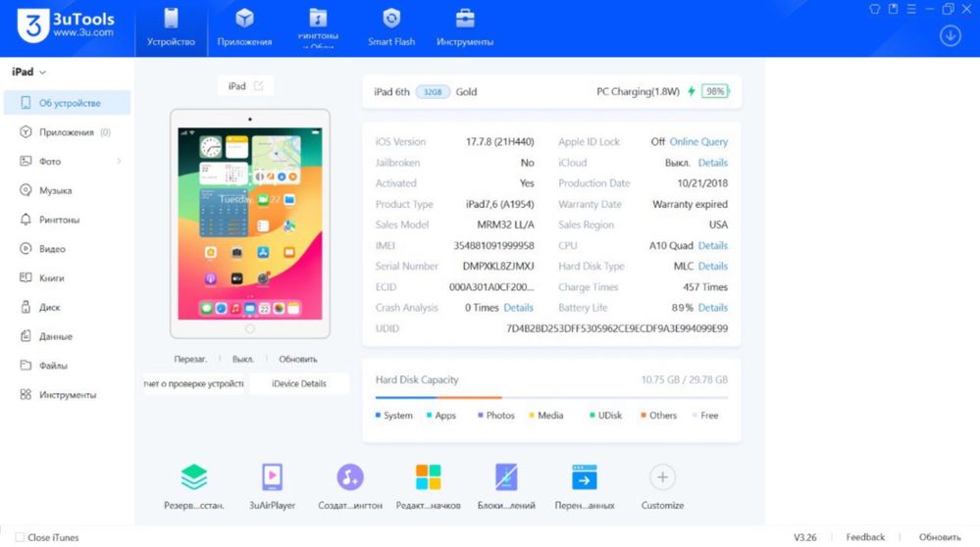Viewport: 980px width, 547px height.
Task: Open the Smart Flash tab
Action: (391, 28)
